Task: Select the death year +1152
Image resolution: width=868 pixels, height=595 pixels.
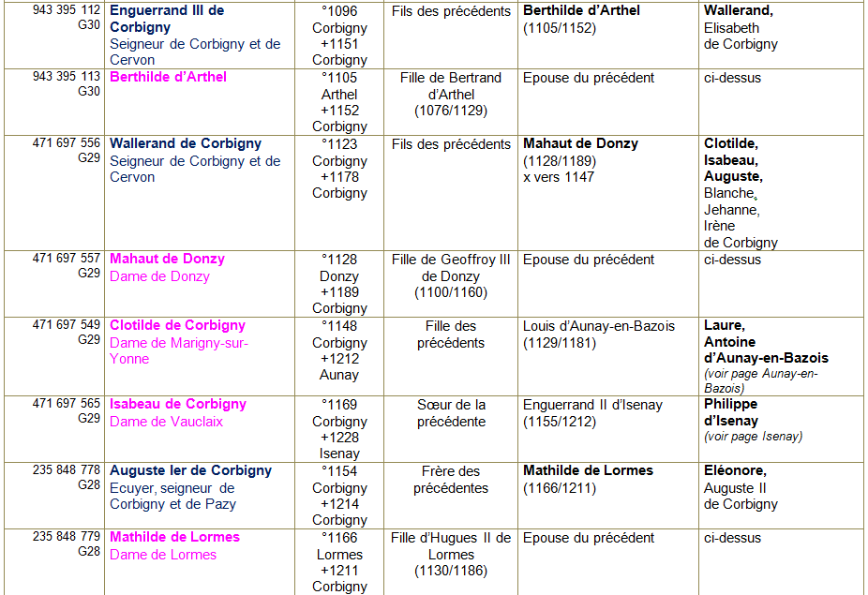Action: [339, 111]
